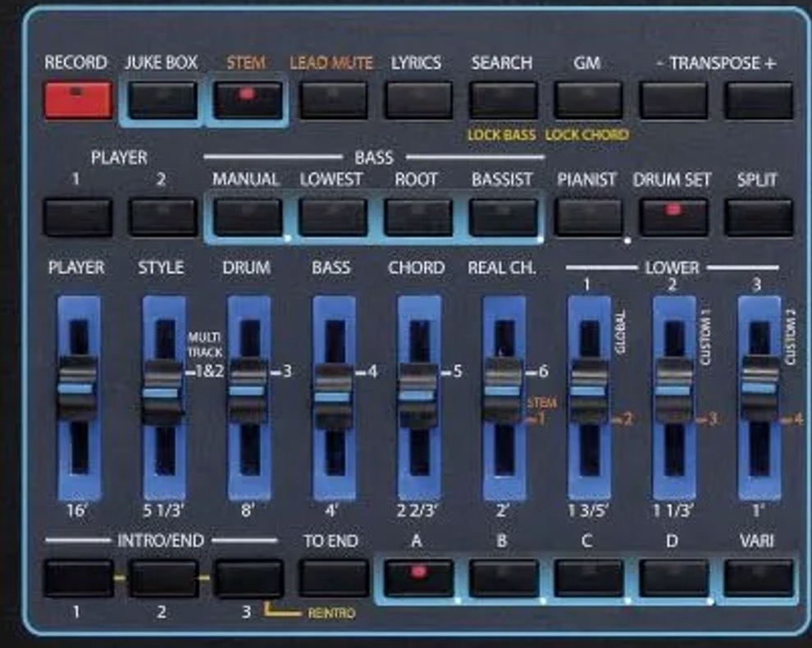This screenshot has height=648, width=812.
Task: Open LYRICS display button
Action: click(418, 100)
